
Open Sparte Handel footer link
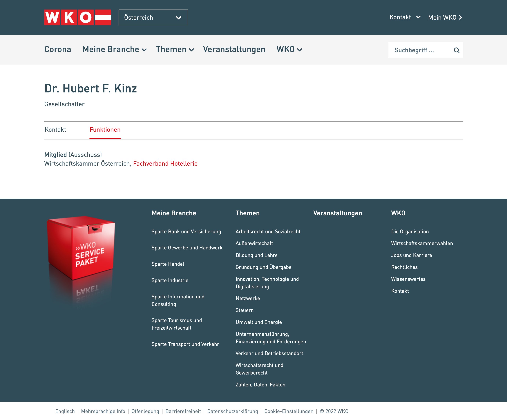pos(168,264)
